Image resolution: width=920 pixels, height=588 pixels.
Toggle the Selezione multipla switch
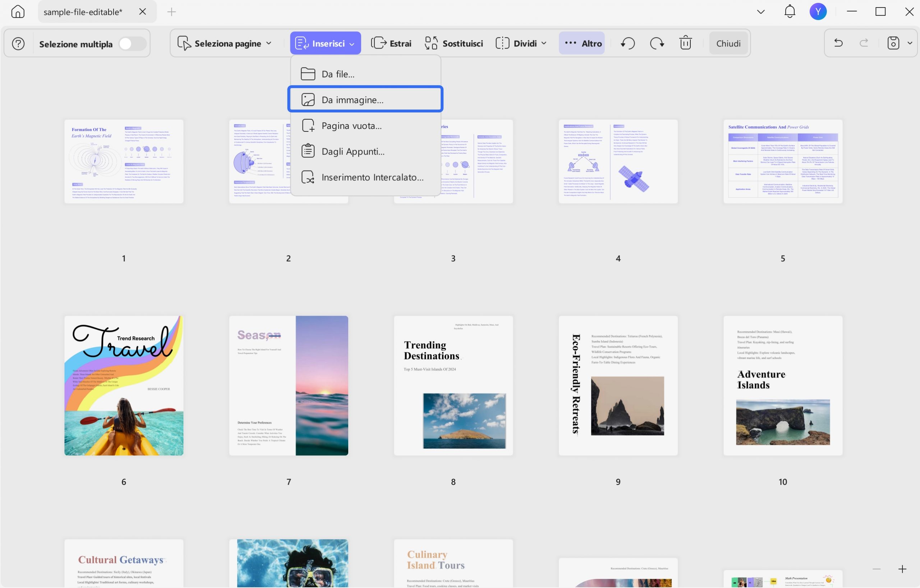point(132,44)
